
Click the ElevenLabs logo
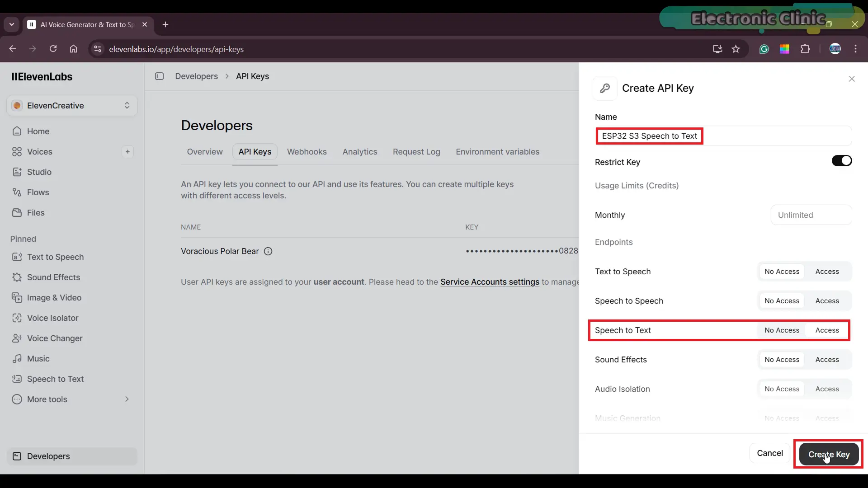42,77
